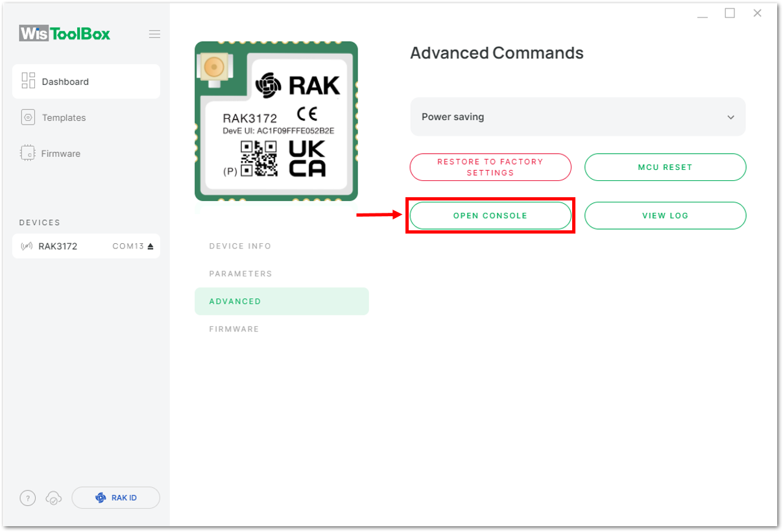Log in with RAK ID button
The height and width of the screenshot is (532, 783).
point(115,498)
